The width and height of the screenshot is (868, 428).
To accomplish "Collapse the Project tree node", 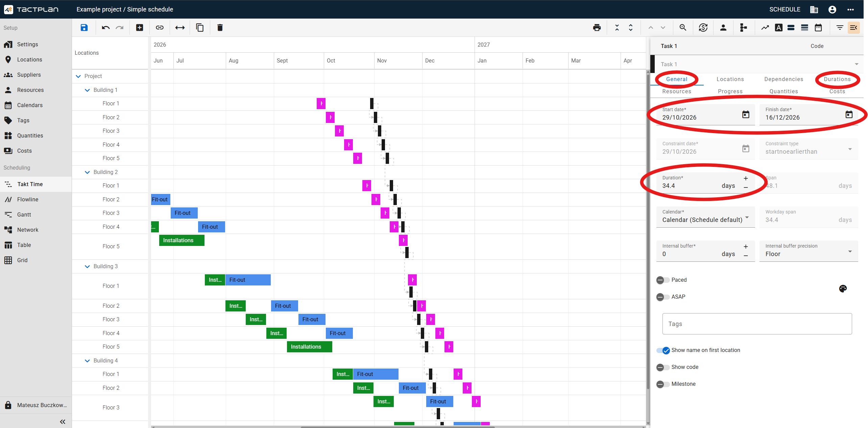I will (78, 76).
